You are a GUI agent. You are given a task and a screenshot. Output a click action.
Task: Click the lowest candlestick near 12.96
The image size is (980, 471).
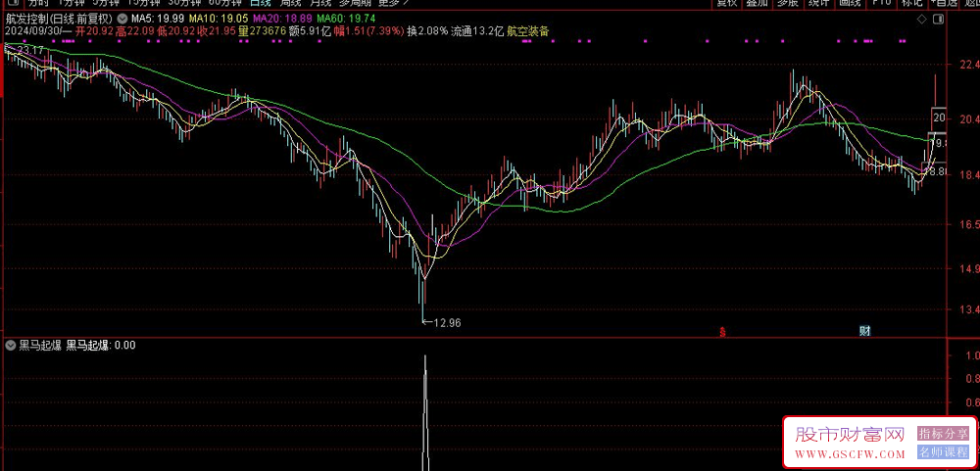tap(423, 300)
